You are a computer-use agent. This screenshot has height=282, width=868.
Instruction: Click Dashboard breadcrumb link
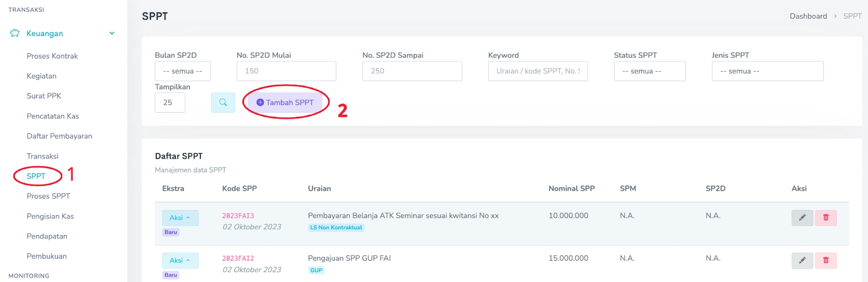[x=808, y=16]
